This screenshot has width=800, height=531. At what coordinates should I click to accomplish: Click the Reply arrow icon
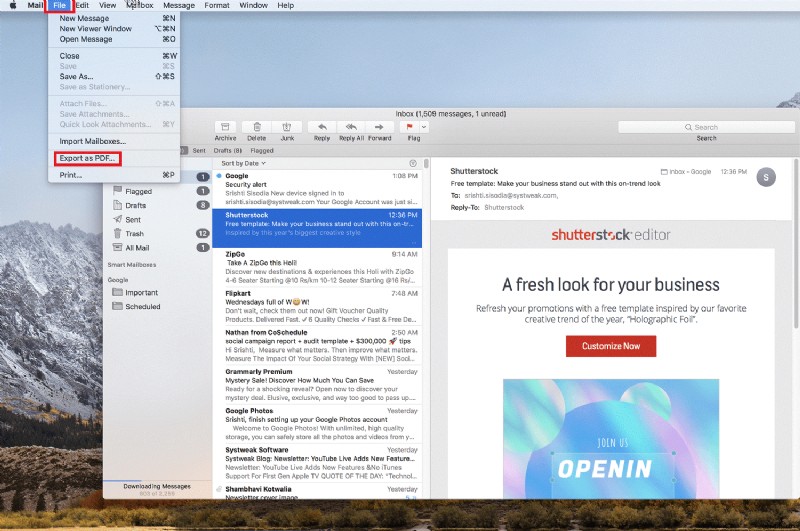click(322, 127)
